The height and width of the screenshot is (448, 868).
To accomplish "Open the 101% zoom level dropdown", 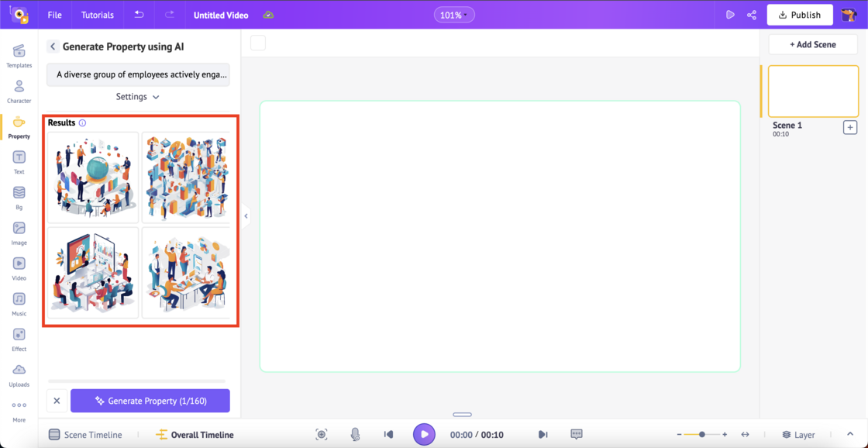I will tap(453, 14).
